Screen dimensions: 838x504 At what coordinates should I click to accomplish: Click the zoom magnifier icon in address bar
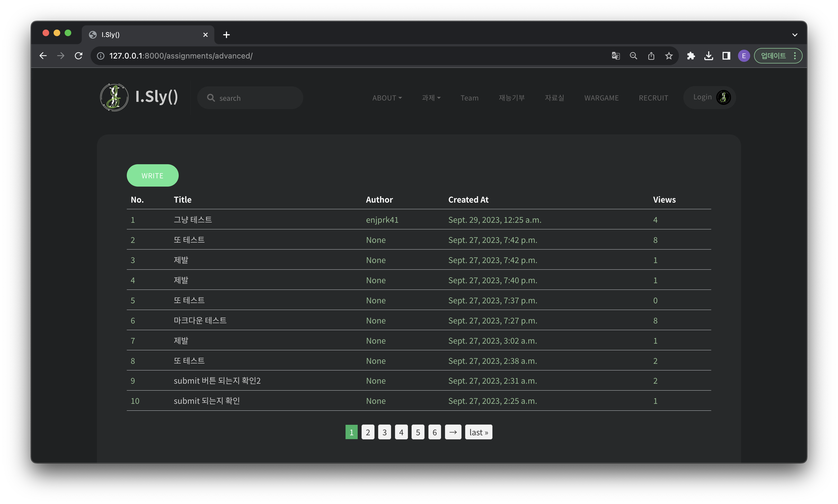633,56
